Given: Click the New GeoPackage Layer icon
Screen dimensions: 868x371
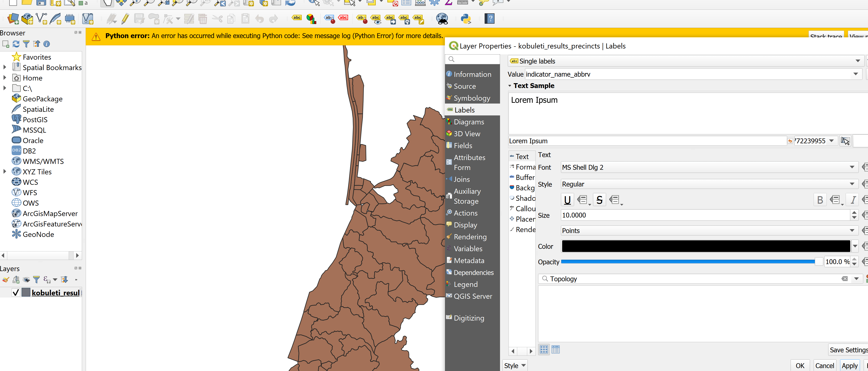Looking at the screenshot, I should pyautogui.click(x=27, y=18).
